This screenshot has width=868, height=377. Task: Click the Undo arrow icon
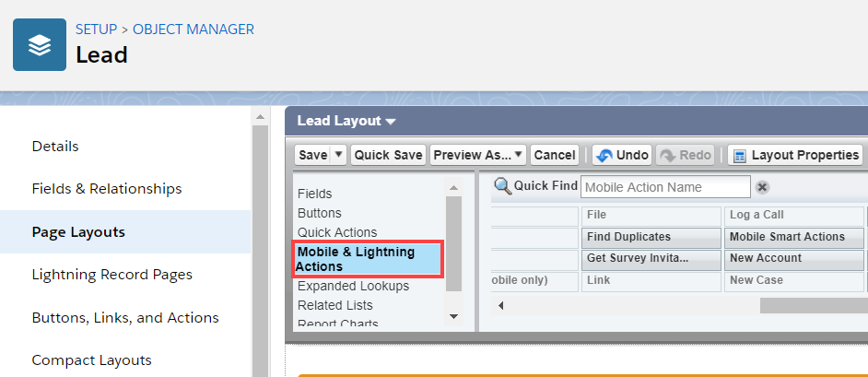click(604, 155)
